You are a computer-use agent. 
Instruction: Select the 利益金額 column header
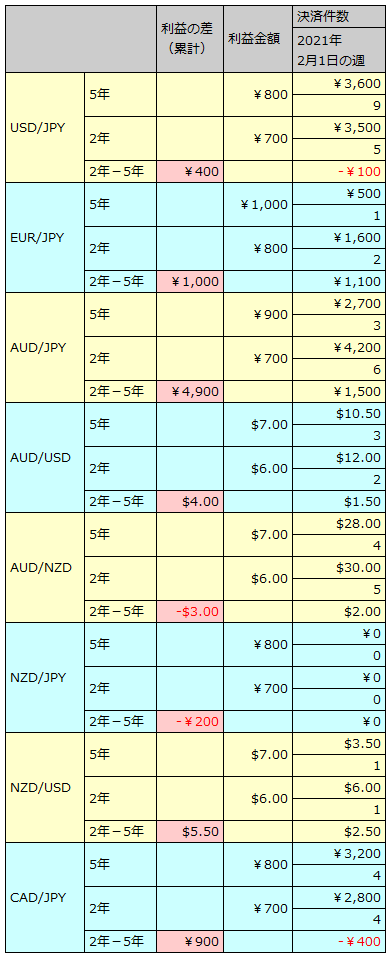click(258, 39)
